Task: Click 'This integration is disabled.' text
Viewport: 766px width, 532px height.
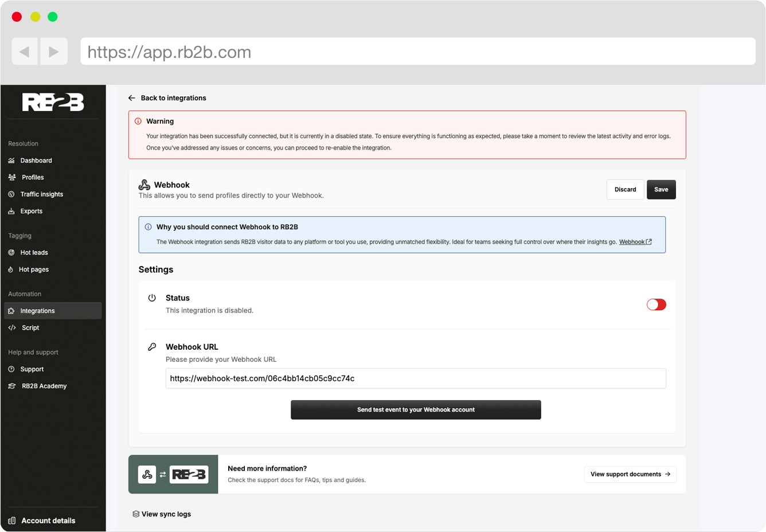Action: point(209,311)
